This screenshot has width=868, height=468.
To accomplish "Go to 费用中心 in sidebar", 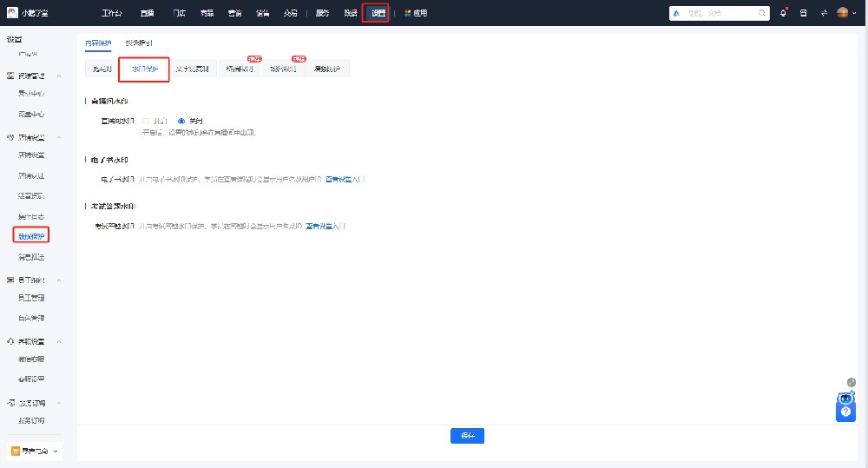I will [31, 94].
